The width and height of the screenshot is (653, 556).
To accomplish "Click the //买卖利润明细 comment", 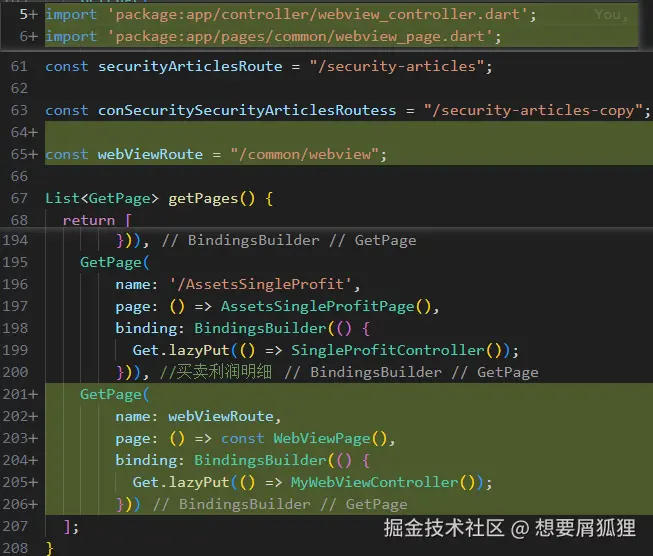I will (216, 372).
